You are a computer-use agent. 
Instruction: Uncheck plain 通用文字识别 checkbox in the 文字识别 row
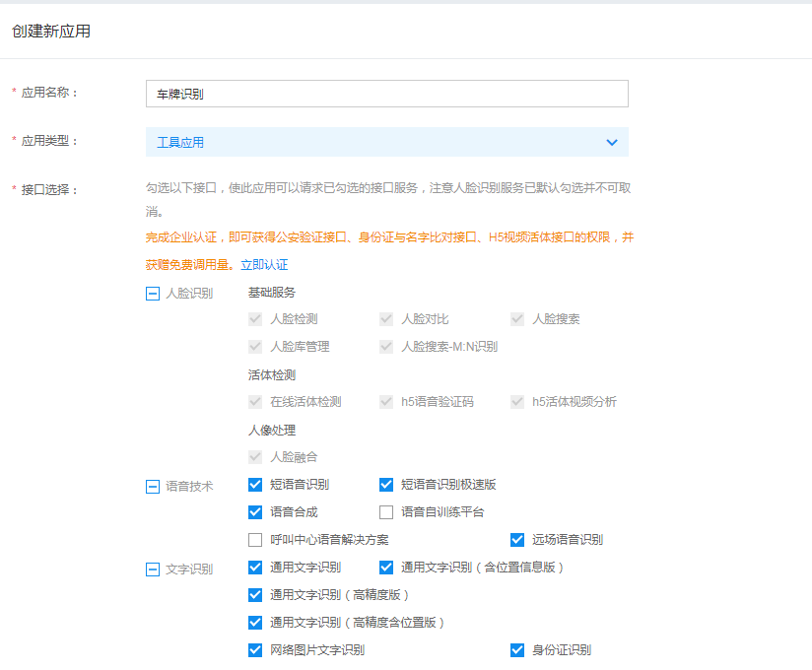[x=255, y=568]
